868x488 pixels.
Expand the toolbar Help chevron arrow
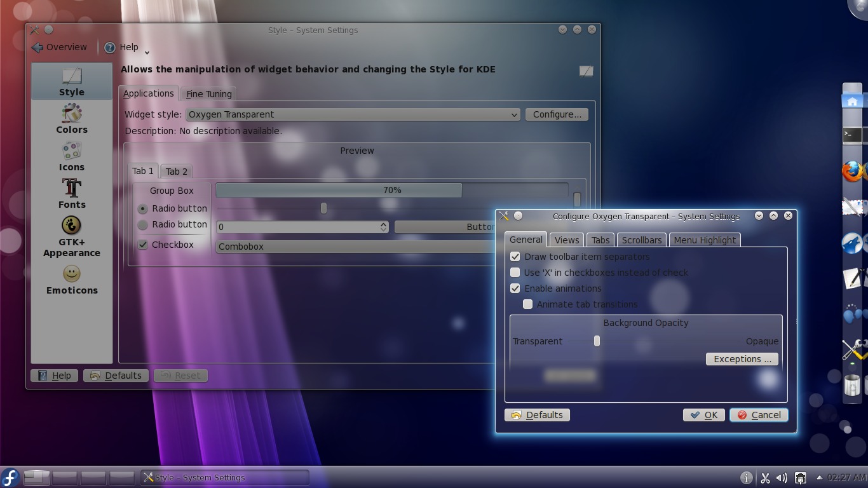pyautogui.click(x=147, y=52)
